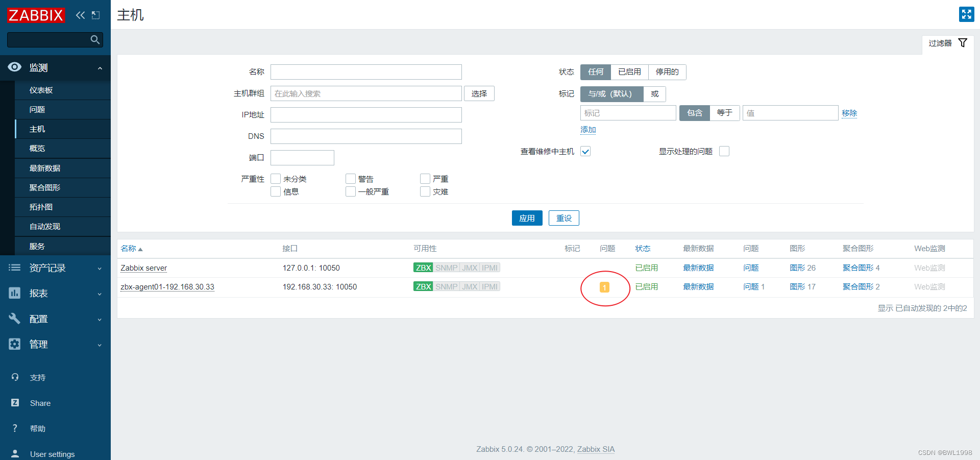Click the question-mark 帮助 icon

[15, 428]
